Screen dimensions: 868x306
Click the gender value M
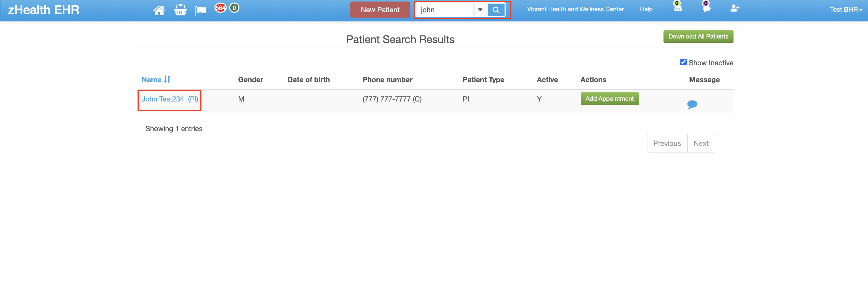coord(241,99)
